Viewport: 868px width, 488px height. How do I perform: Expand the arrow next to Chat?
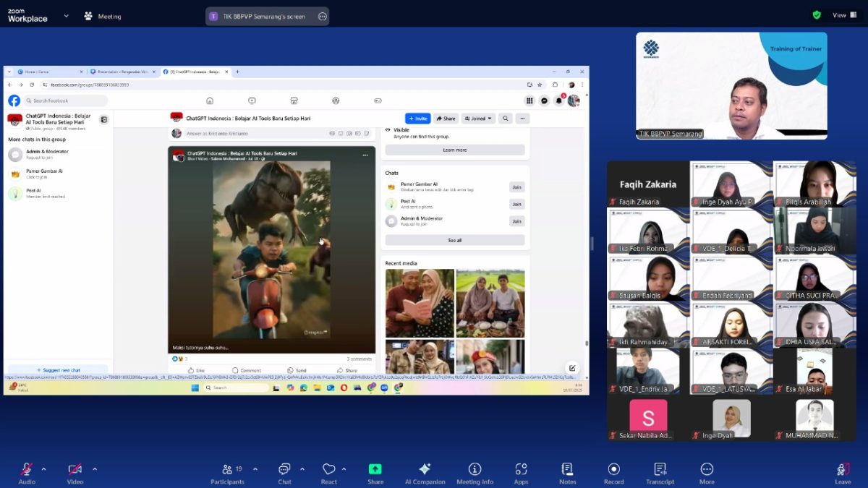pyautogui.click(x=302, y=469)
